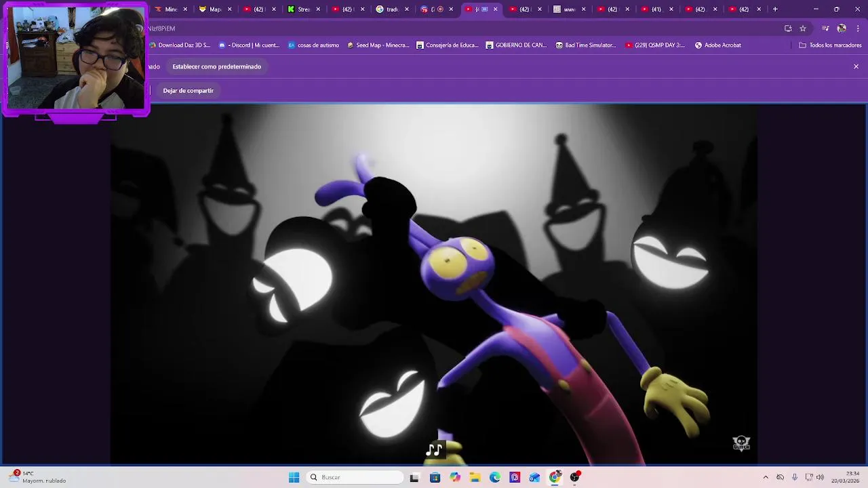Open a new tab with plus button

775,9
